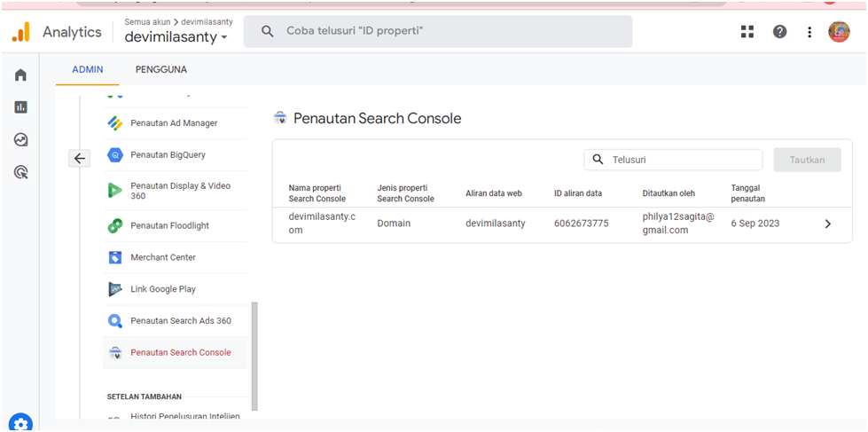The image size is (868, 432).
Task: Open the three-dot more options menu
Action: pyautogui.click(x=809, y=32)
